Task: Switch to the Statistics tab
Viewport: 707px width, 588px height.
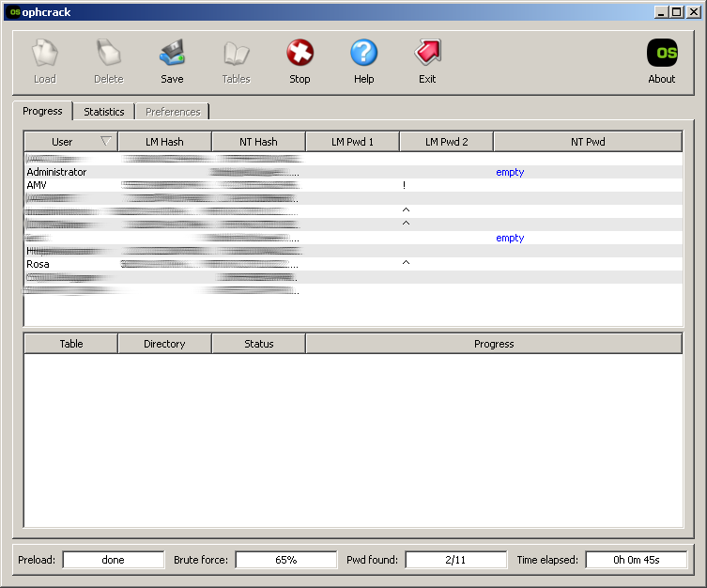Action: coord(103,112)
